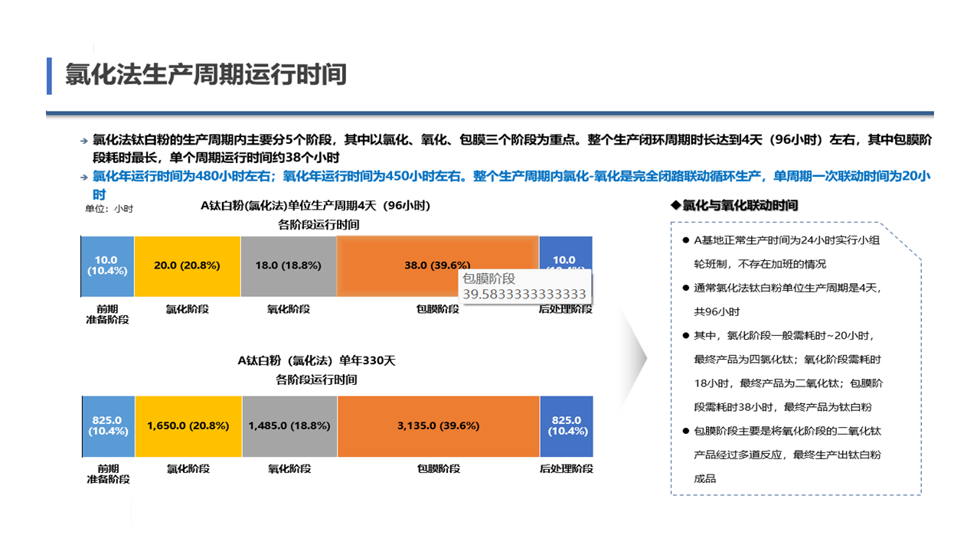Click the dark blue 825.0 segment on right
Viewport: 980px width, 551px height.
(x=566, y=426)
